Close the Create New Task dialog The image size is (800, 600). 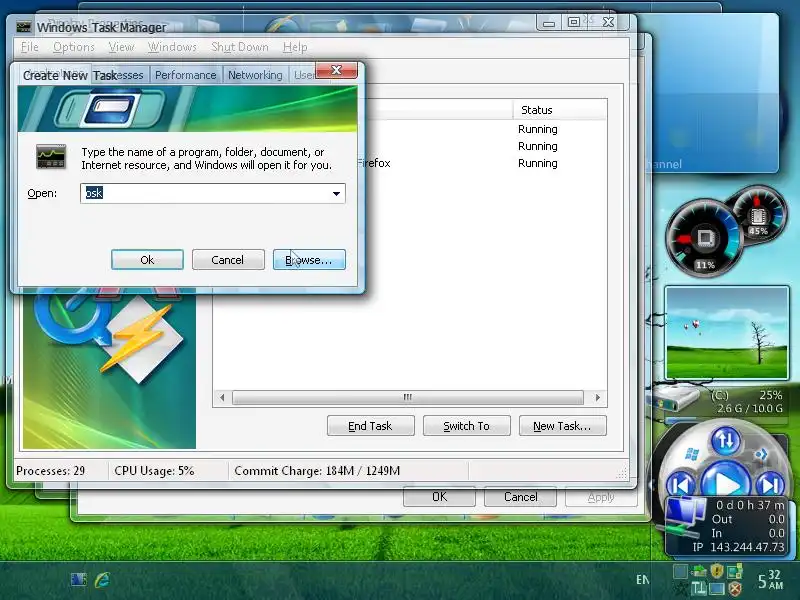(x=336, y=70)
